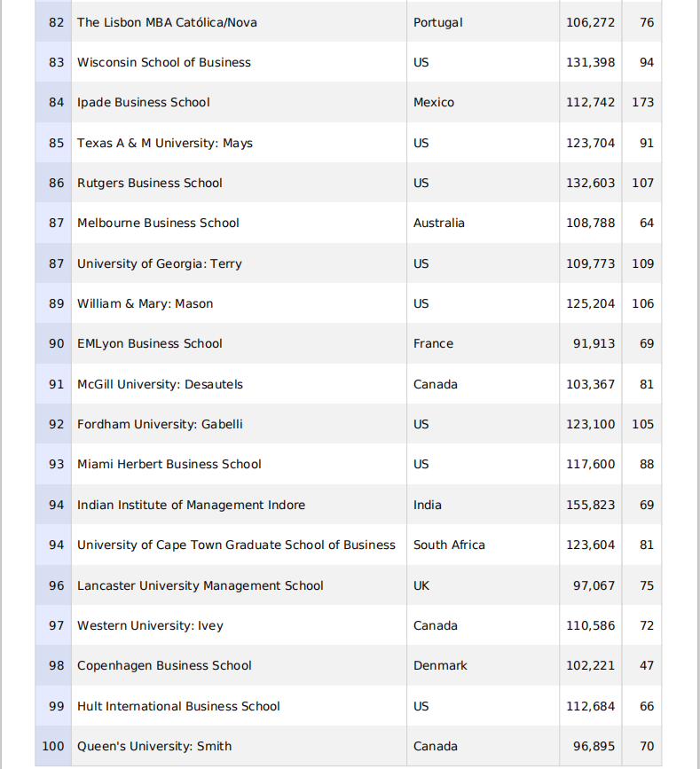Select William & Mary: Mason row
Image resolution: width=700 pixels, height=769 pixels.
[x=146, y=304]
